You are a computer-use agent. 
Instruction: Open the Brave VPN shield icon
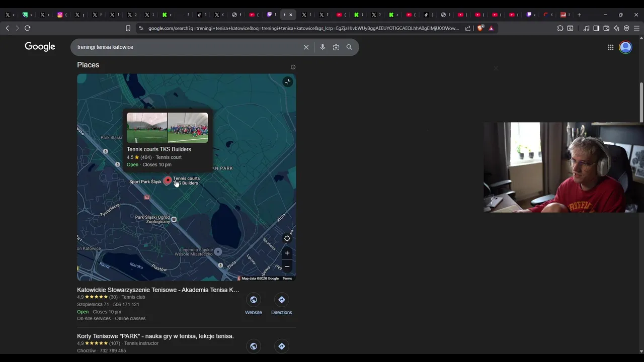(626, 28)
